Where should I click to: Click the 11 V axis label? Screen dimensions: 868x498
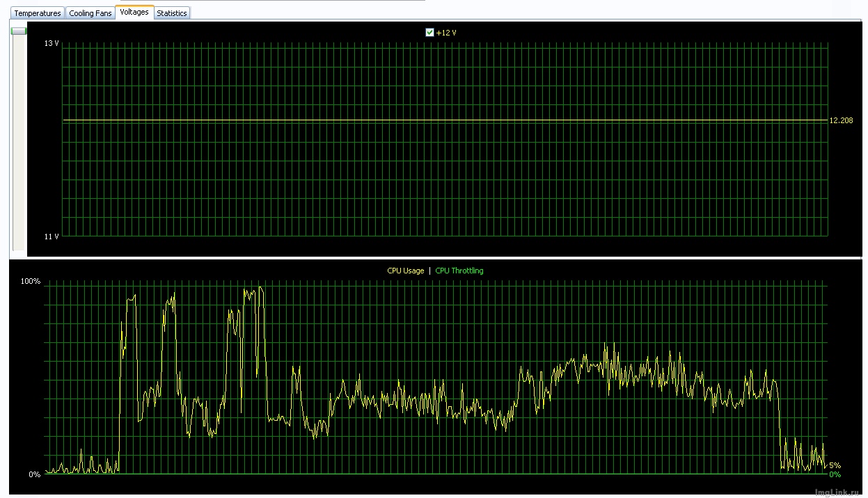tap(52, 236)
